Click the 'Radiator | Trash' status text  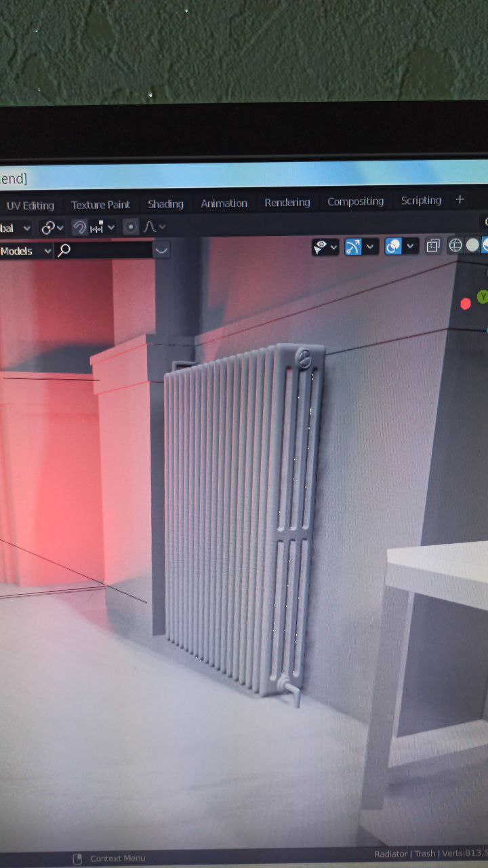click(x=405, y=854)
